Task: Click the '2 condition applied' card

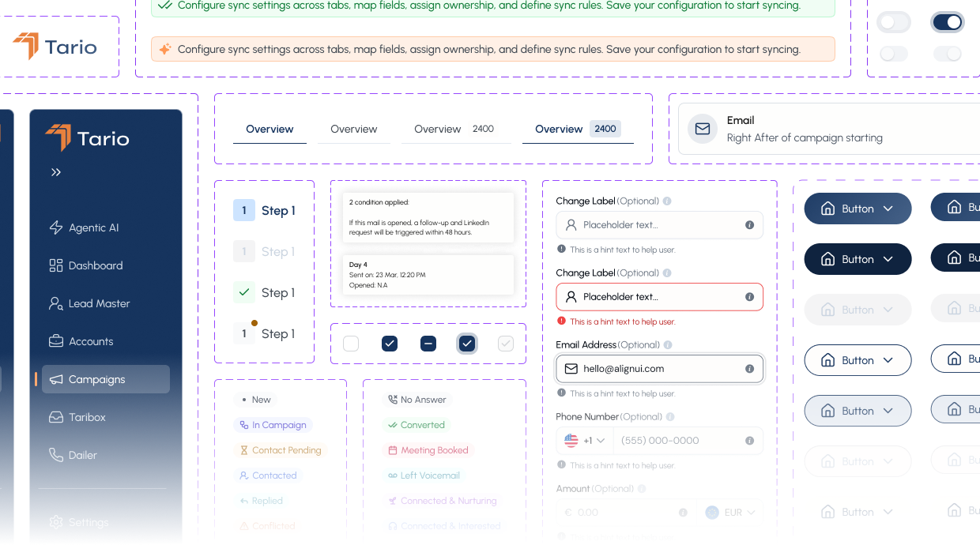Action: click(428, 217)
